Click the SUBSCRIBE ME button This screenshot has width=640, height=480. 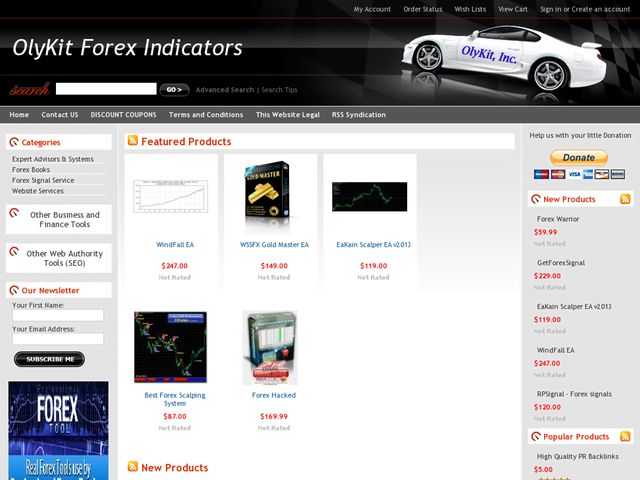pos(49,359)
